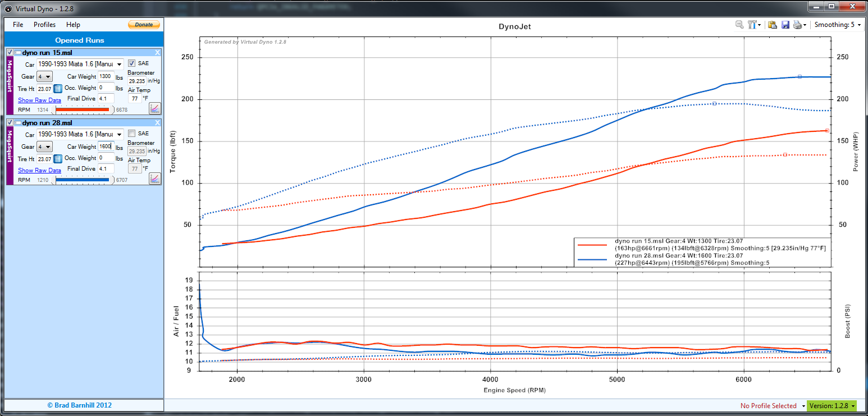Click the clipboard copy graph icon
The image size is (868, 416).
point(773,25)
